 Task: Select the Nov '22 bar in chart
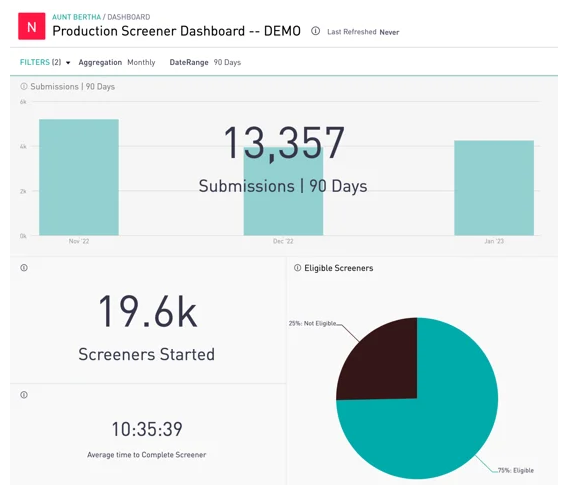click(x=79, y=177)
